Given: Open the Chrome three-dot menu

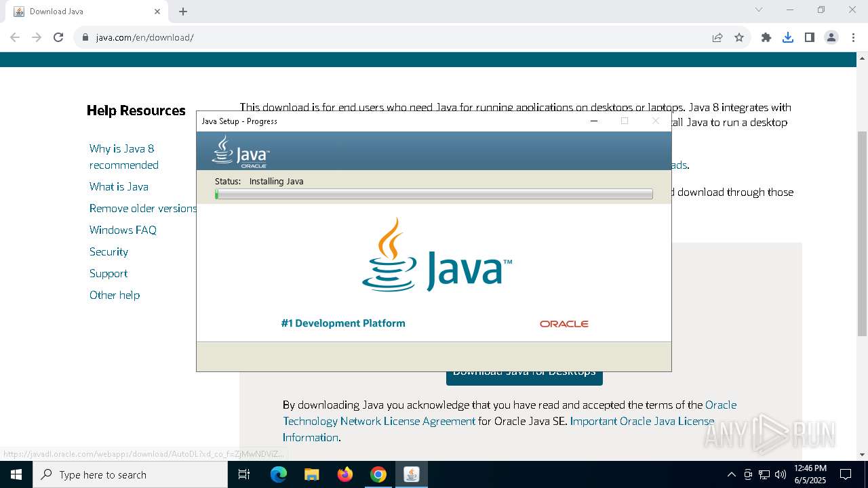Looking at the screenshot, I should (x=853, y=37).
